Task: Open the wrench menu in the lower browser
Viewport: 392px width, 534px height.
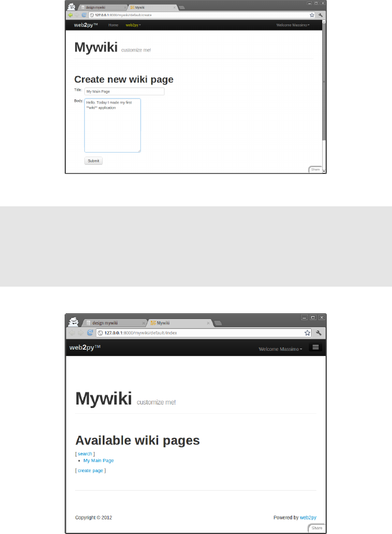Action: pos(319,333)
